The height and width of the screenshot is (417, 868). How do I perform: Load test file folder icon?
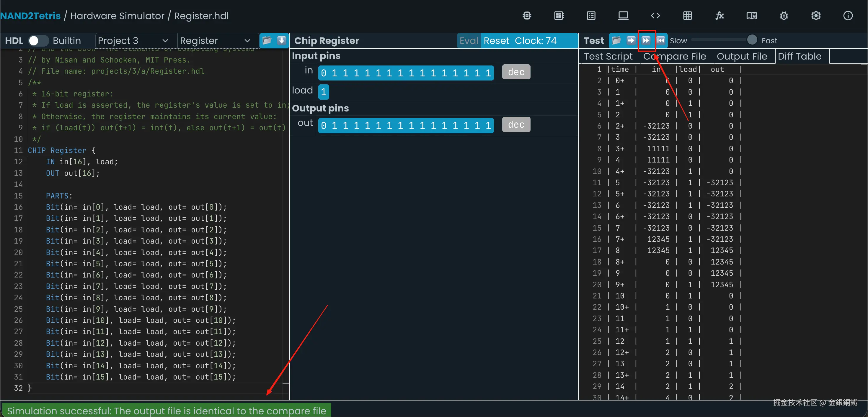point(616,41)
